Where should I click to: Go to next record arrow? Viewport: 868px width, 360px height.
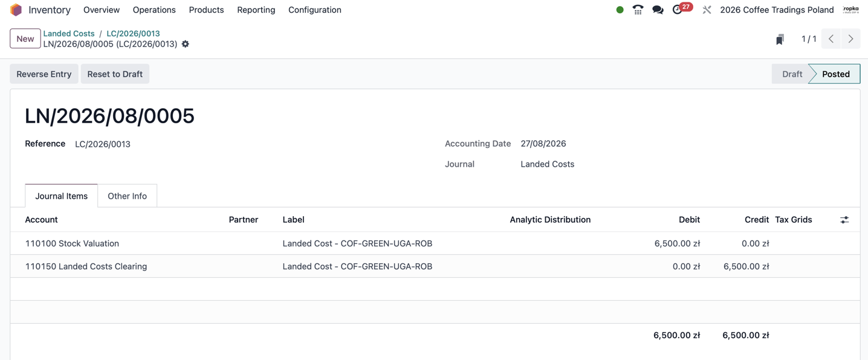pos(850,39)
